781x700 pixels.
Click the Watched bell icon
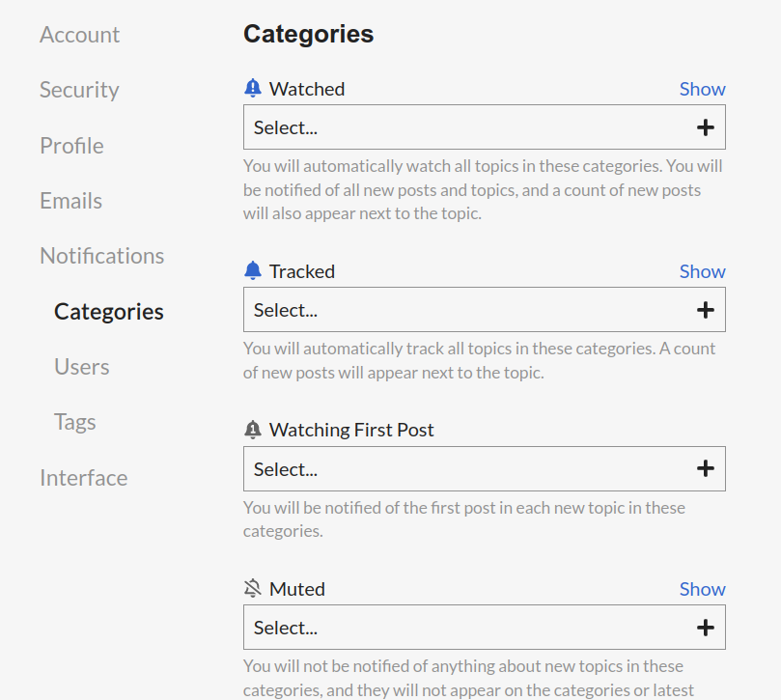[x=253, y=88]
